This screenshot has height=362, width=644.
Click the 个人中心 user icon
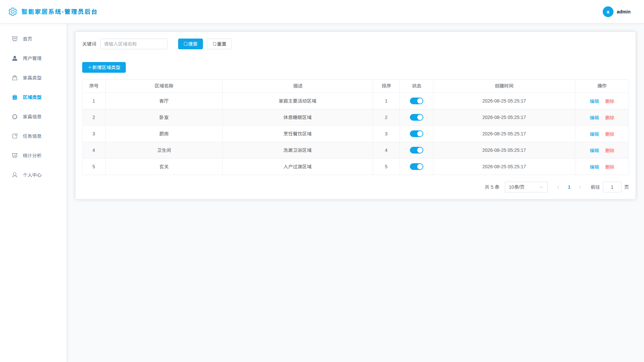point(15,175)
